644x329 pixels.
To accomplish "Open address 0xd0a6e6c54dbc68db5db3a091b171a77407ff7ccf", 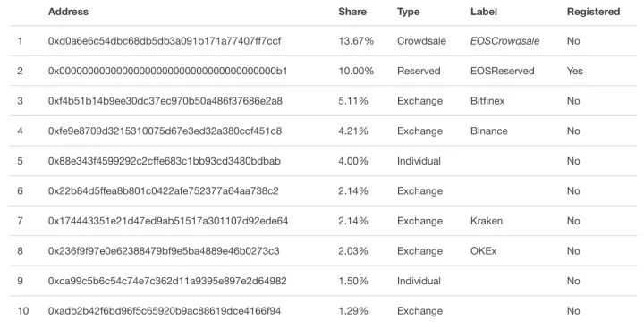I will click(x=165, y=40).
